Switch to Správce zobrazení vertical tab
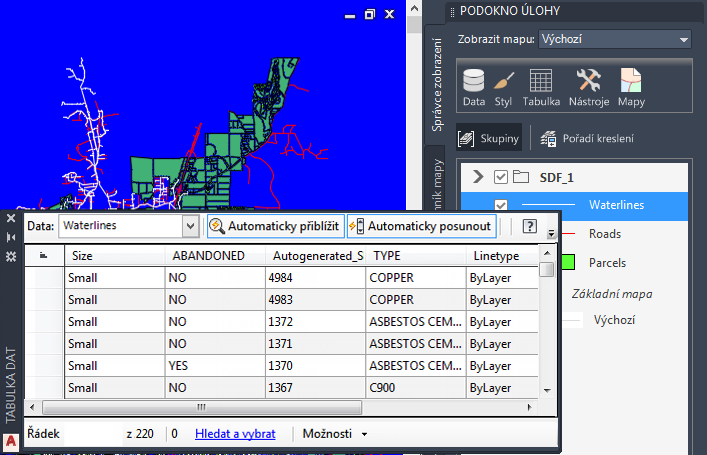707x455 pixels. (436, 85)
